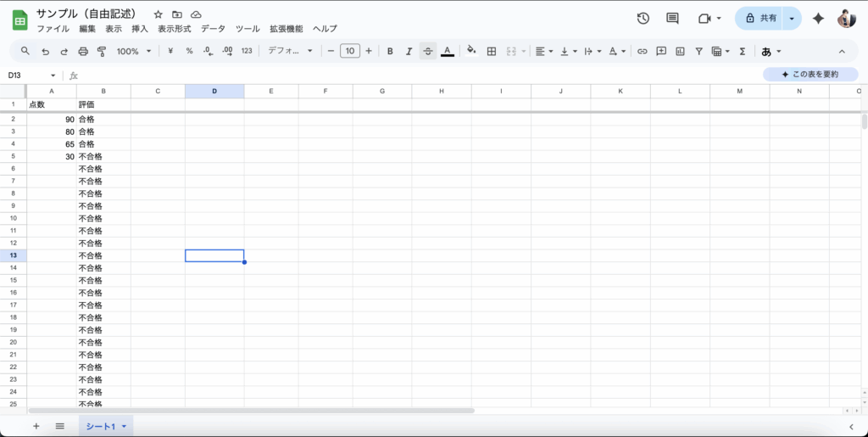
Task: Open the text color picker
Action: click(x=448, y=51)
